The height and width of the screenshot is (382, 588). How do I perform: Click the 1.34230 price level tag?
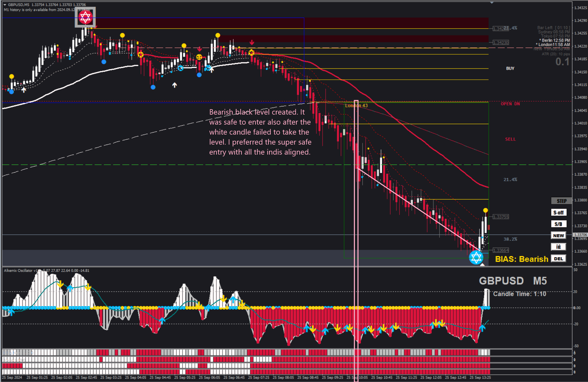501,43
